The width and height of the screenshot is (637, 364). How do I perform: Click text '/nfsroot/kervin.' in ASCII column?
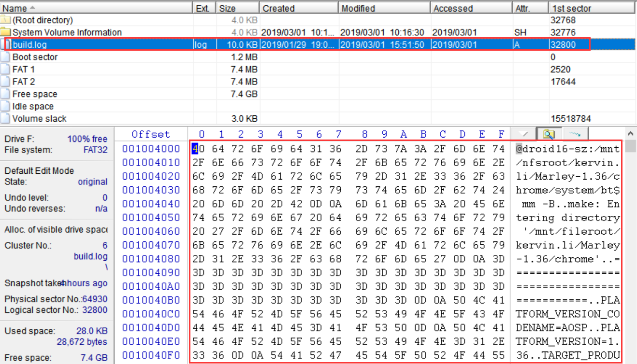(567, 162)
